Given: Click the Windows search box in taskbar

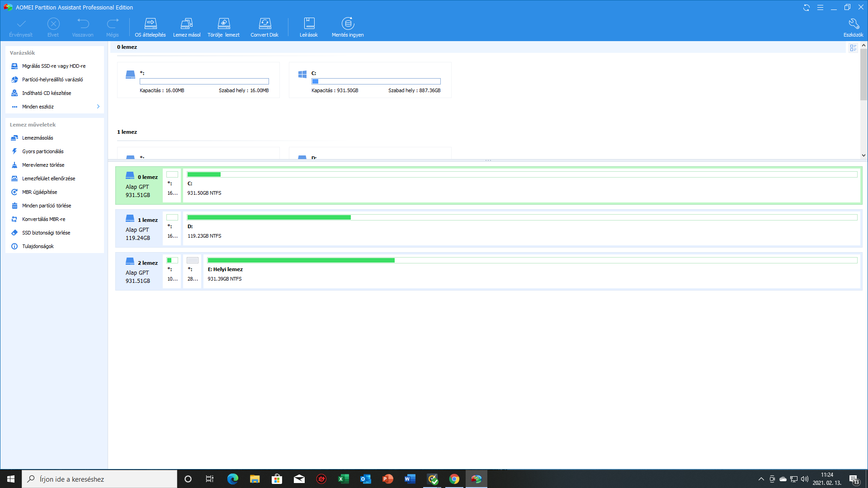Looking at the screenshot, I should coord(99,479).
